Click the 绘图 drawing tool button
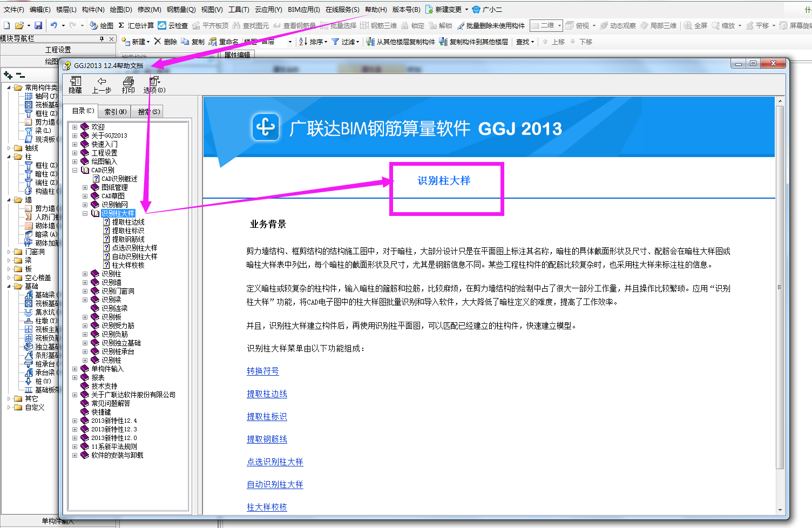812x528 pixels. click(101, 25)
